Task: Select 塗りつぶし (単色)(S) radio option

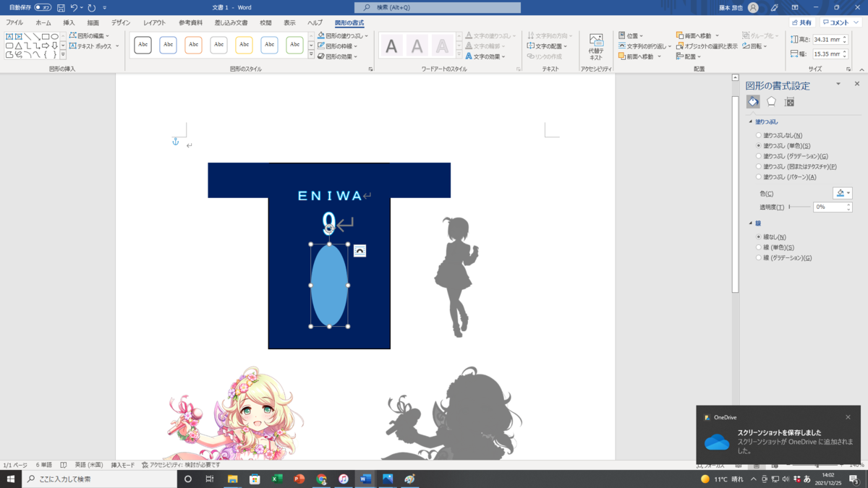Action: pyautogui.click(x=759, y=145)
